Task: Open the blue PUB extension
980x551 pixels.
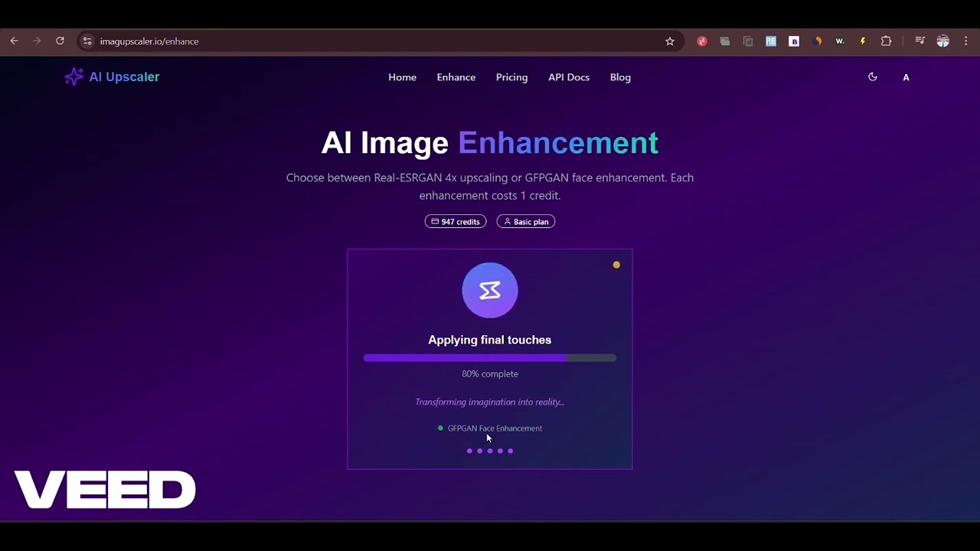Action: click(x=771, y=41)
